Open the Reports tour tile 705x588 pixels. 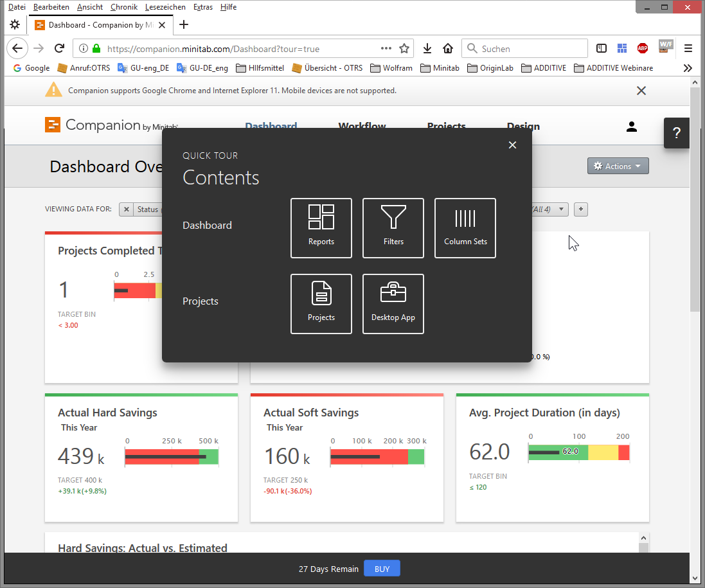321,228
